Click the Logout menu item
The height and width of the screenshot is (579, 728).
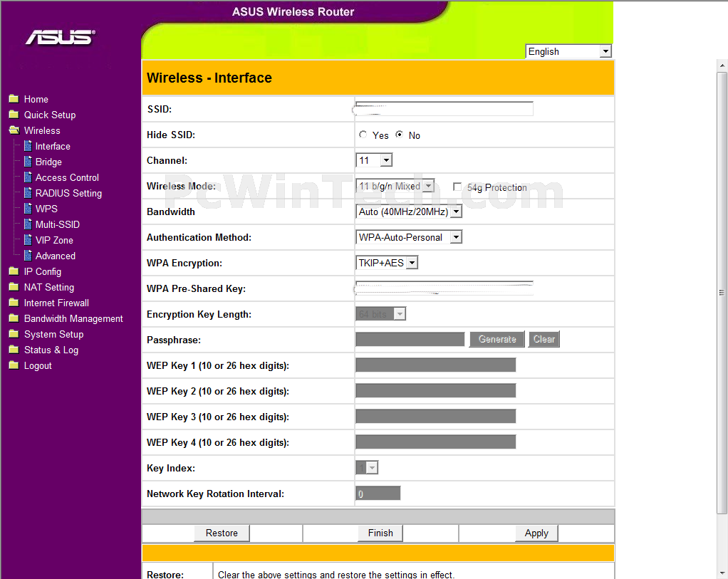[38, 366]
